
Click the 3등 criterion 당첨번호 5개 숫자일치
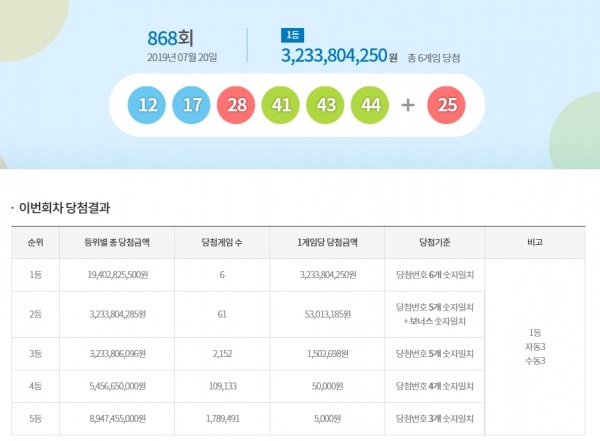coord(435,354)
